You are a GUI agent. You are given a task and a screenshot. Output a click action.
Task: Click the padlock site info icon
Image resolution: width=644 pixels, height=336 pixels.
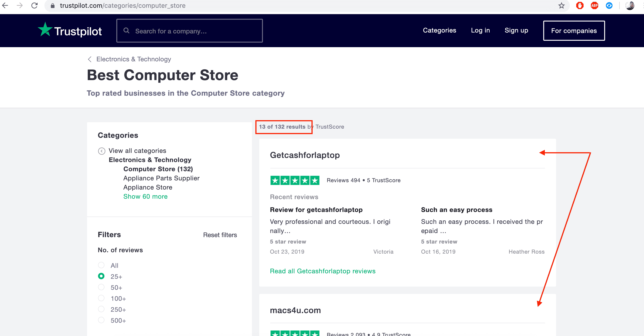click(52, 5)
